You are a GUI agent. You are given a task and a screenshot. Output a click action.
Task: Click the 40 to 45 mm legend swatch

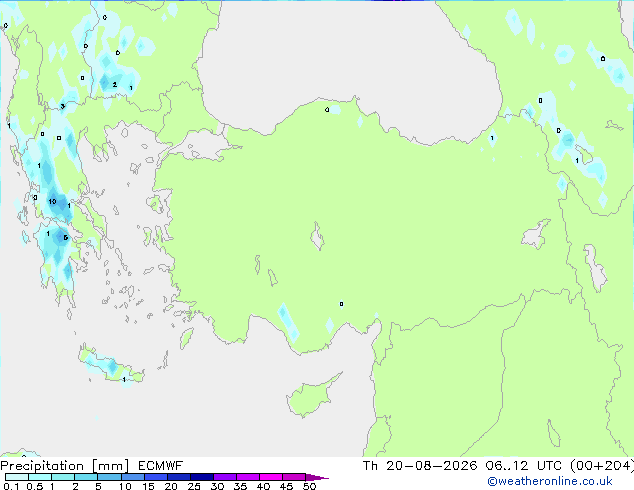pyautogui.click(x=271, y=477)
